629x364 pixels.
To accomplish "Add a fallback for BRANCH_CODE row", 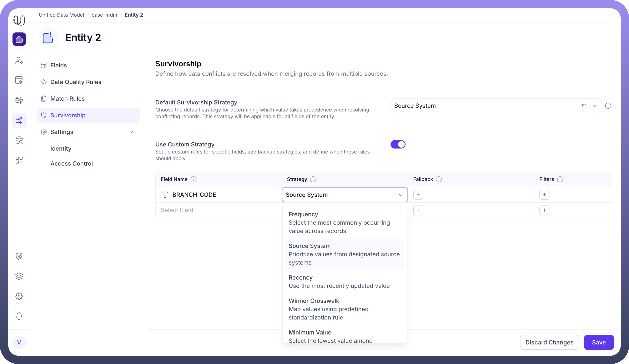I will tap(418, 195).
